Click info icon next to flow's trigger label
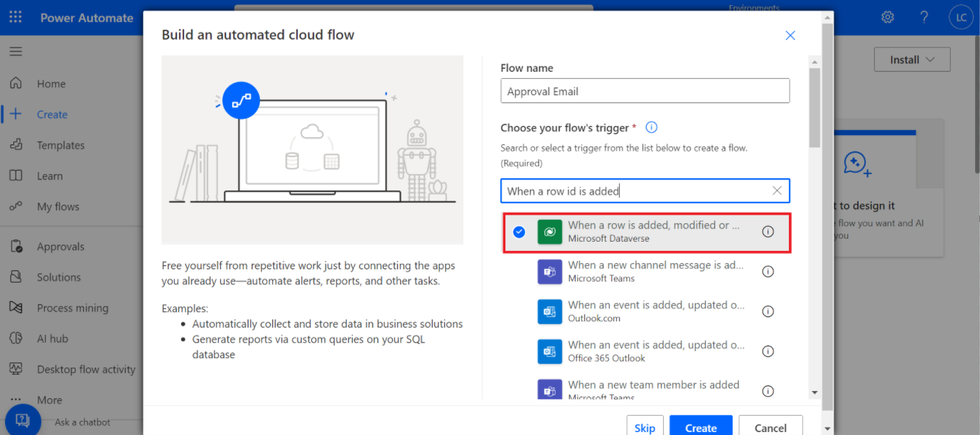 651,128
